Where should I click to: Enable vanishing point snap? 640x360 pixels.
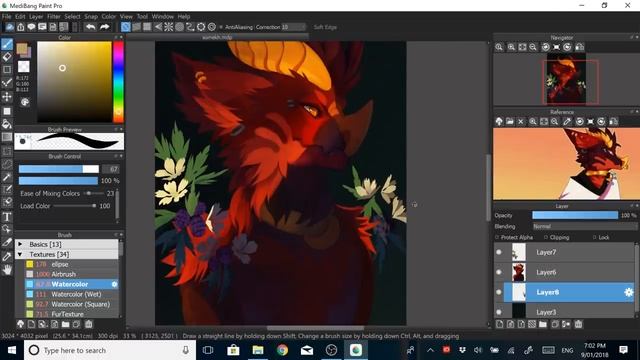158,27
